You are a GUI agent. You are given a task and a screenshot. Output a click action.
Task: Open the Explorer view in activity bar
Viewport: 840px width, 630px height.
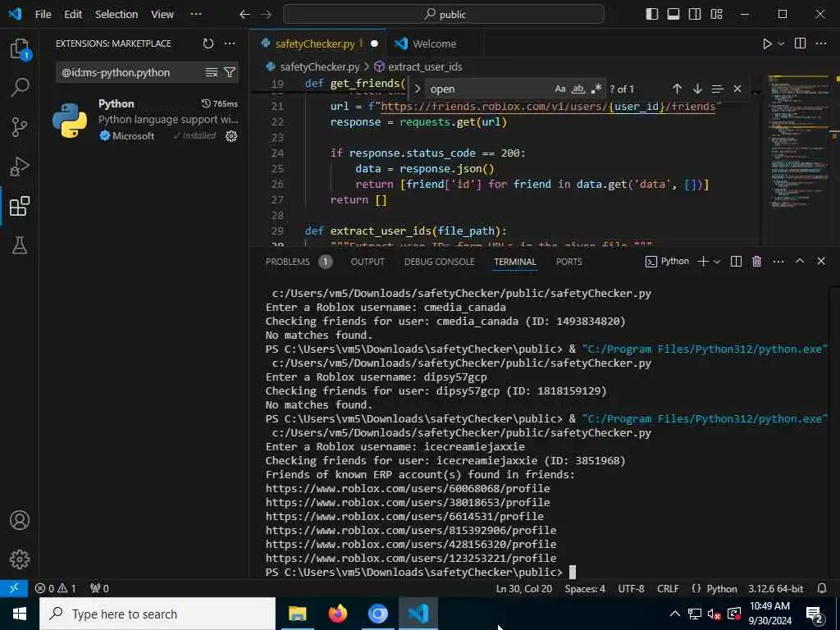click(x=20, y=49)
